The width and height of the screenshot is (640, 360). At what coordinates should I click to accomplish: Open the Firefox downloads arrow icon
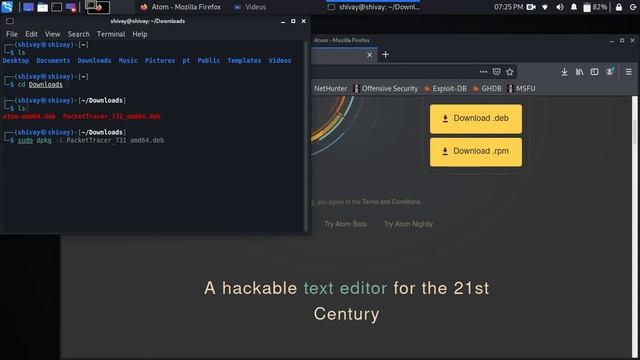(x=564, y=72)
